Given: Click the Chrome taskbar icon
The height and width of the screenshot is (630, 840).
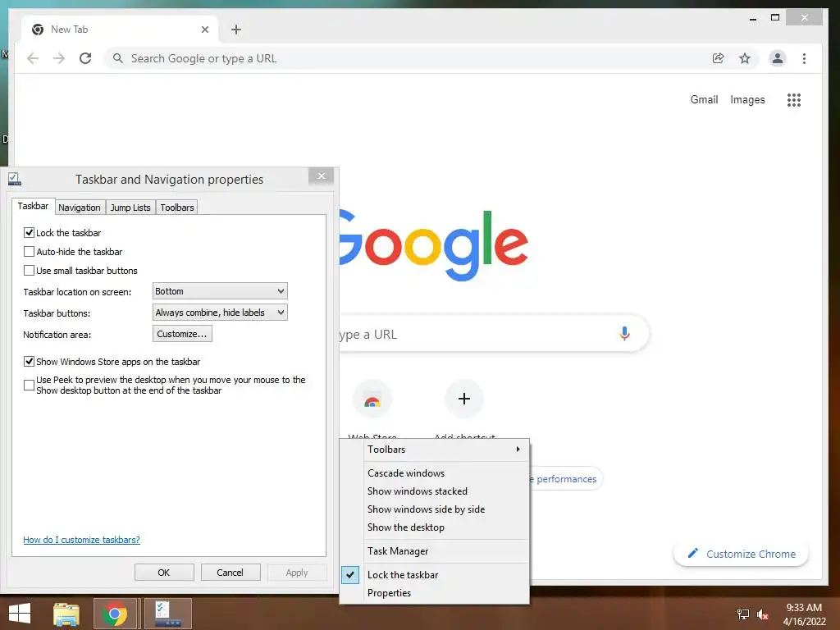Looking at the screenshot, I should [x=114, y=614].
